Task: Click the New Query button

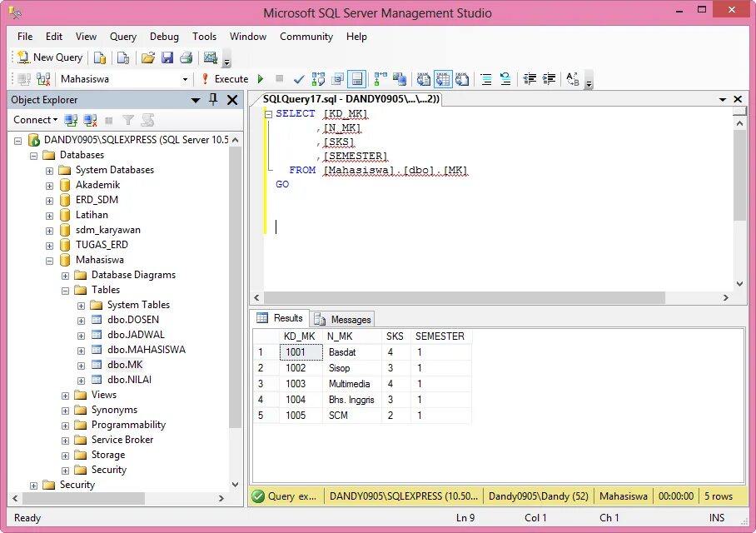Action: click(x=50, y=57)
